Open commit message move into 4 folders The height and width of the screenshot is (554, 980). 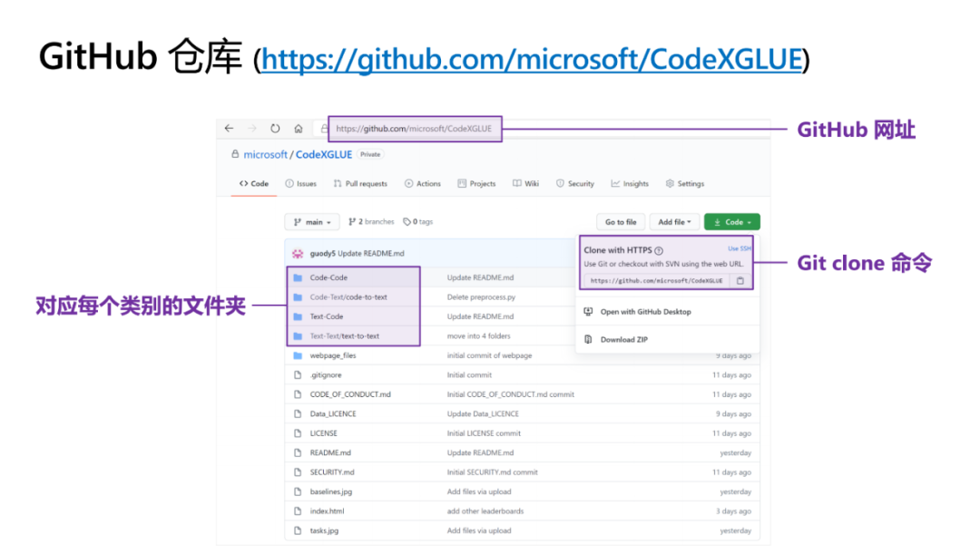479,336
